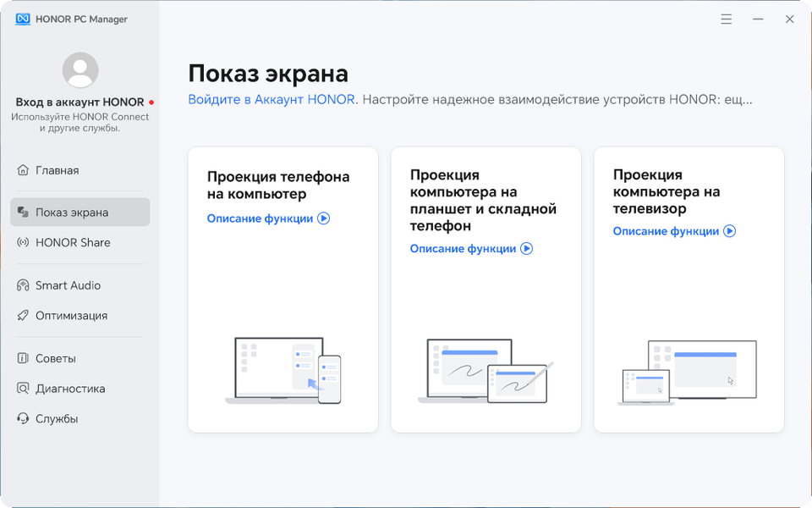Click the rocket icon beside Оптимизация

23,315
